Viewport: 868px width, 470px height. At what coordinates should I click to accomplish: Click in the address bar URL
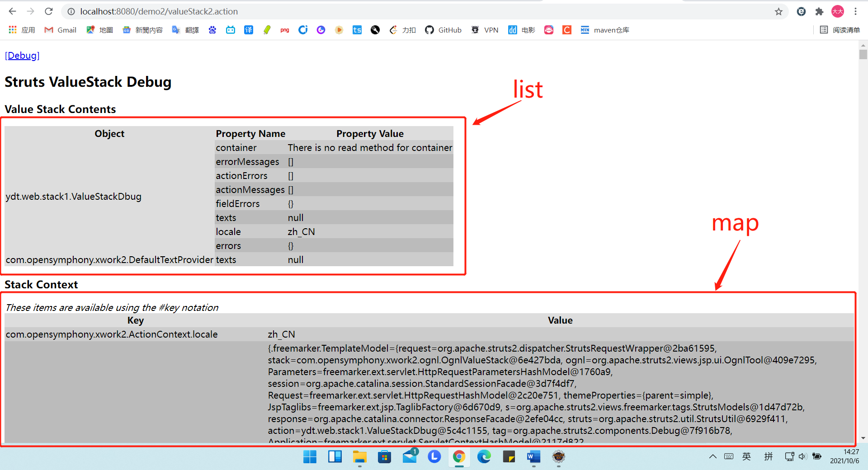(x=159, y=11)
